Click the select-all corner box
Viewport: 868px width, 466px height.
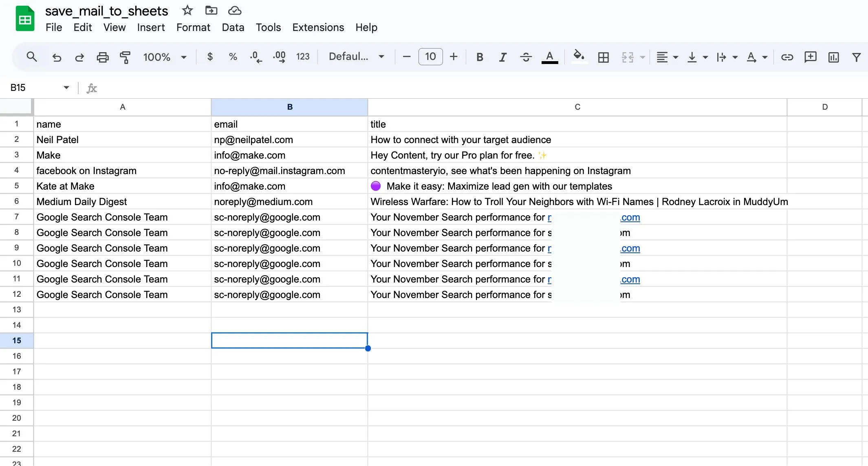(16, 107)
